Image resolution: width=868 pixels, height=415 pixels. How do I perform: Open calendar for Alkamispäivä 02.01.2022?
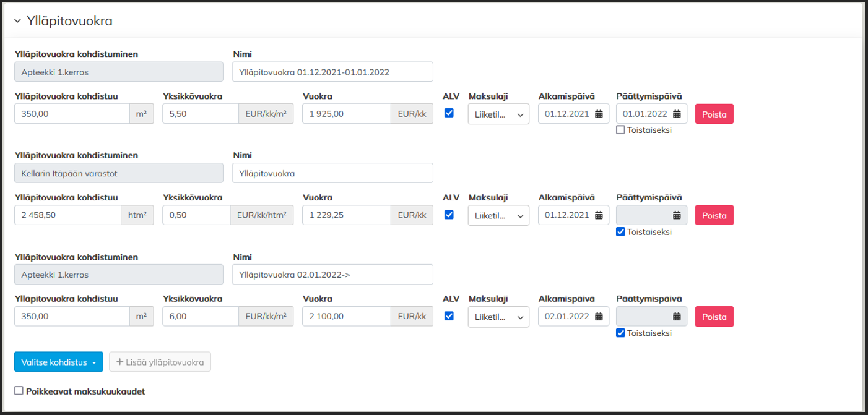(599, 317)
